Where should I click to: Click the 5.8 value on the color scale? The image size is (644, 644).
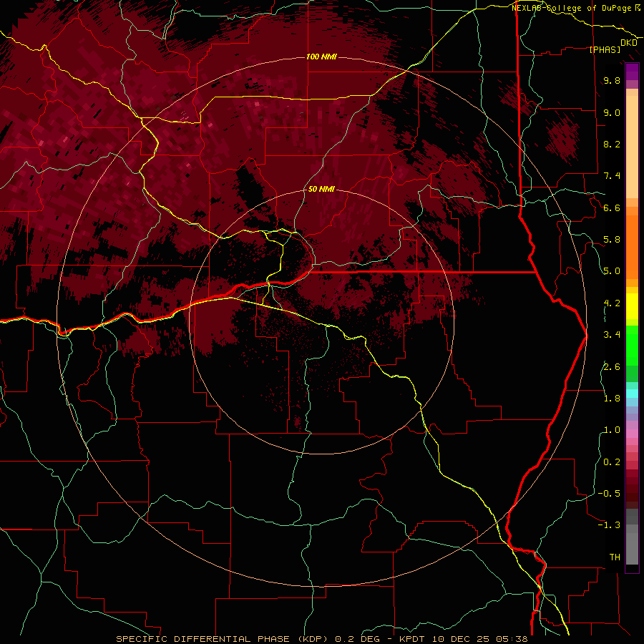612,240
